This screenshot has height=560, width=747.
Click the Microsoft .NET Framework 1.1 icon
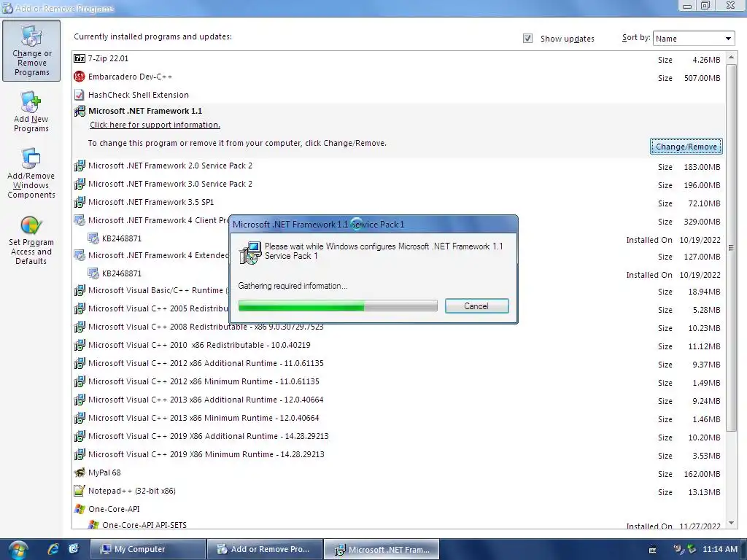(80, 111)
